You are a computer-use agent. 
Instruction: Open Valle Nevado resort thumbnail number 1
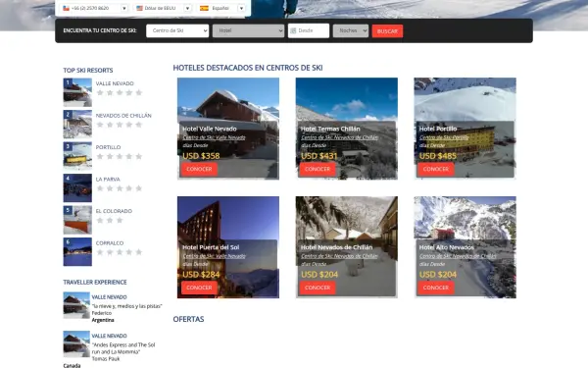point(77,92)
